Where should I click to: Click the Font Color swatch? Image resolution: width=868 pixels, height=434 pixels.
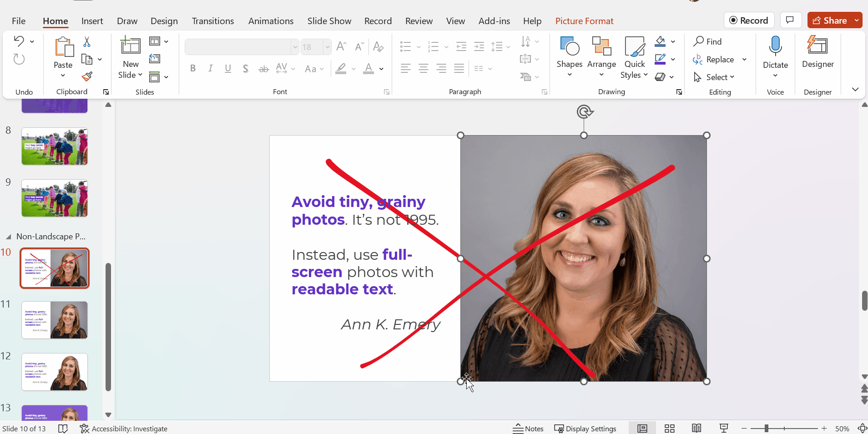click(x=368, y=69)
